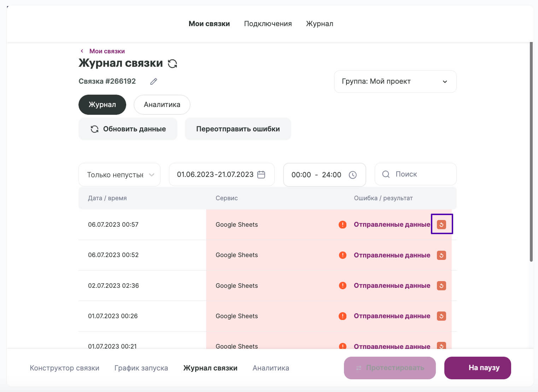The height and width of the screenshot is (392, 538).
Task: Open Отправленные данные link for 02.07.2023 02:36
Action: point(392,285)
